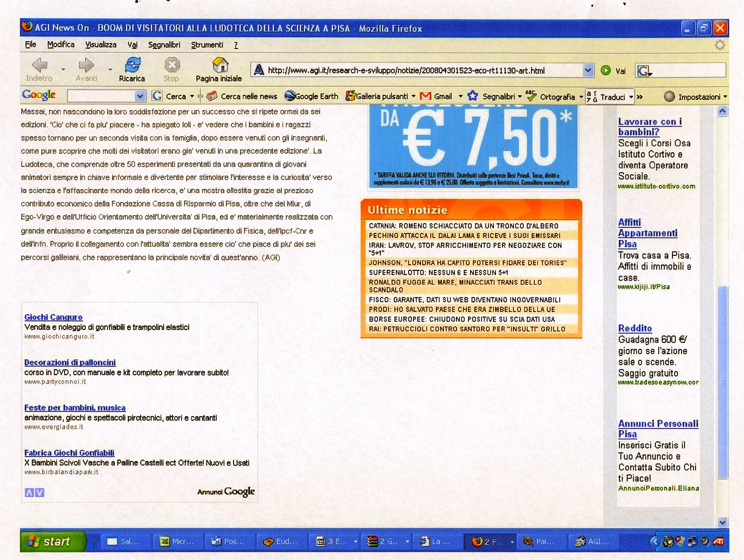The image size is (744, 560).
Task: Click the Windows start button
Action: pyautogui.click(x=52, y=541)
